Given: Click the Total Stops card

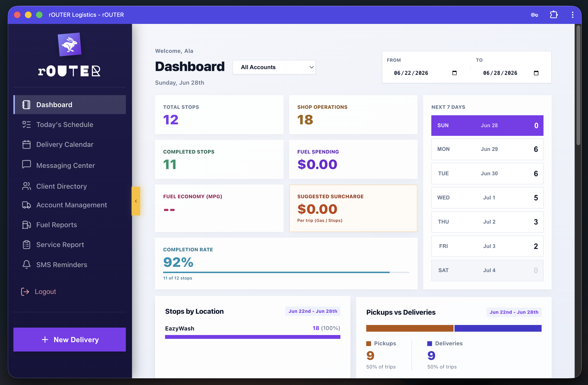Looking at the screenshot, I should [219, 115].
